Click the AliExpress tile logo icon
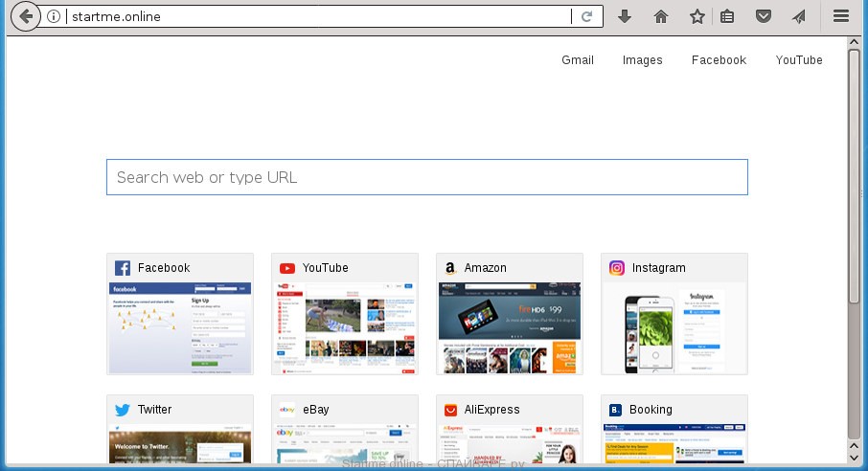The image size is (868, 471). (x=450, y=410)
